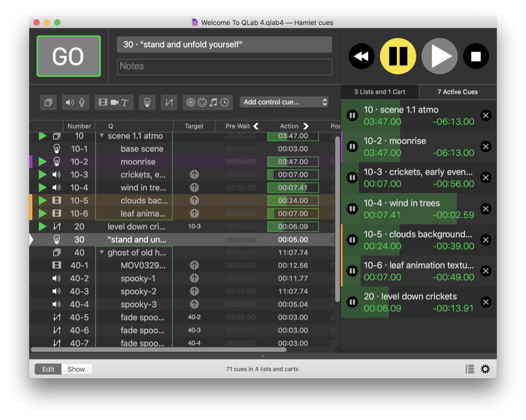Pause the active cue 10-2 moonrise
Image resolution: width=526 pixels, height=420 pixels.
(352, 147)
